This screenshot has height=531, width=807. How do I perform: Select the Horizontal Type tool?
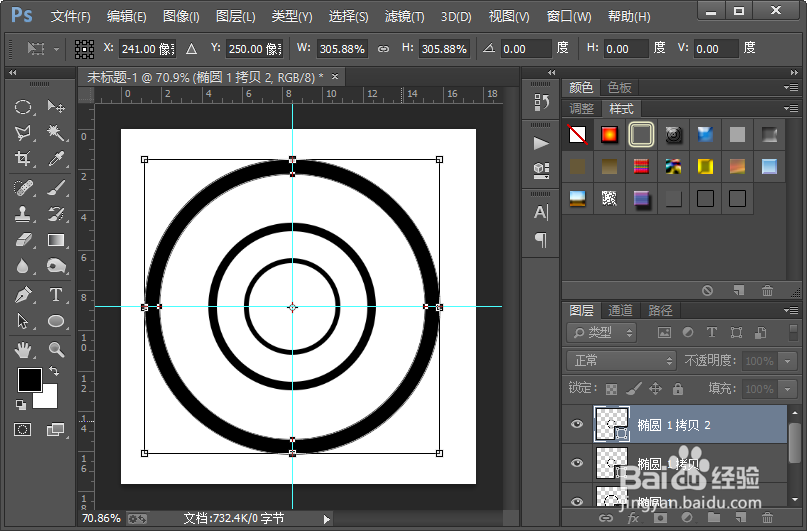pos(56,295)
